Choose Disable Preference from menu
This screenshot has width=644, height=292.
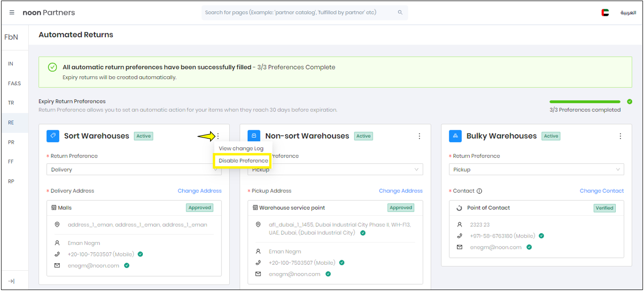[x=243, y=161]
